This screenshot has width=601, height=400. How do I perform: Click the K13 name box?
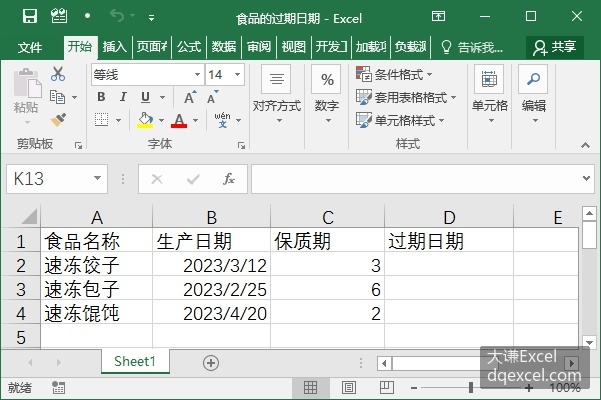coord(57,179)
